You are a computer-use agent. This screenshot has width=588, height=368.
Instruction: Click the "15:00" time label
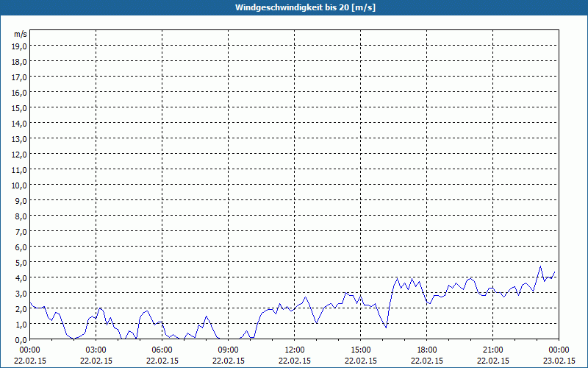[x=361, y=350]
